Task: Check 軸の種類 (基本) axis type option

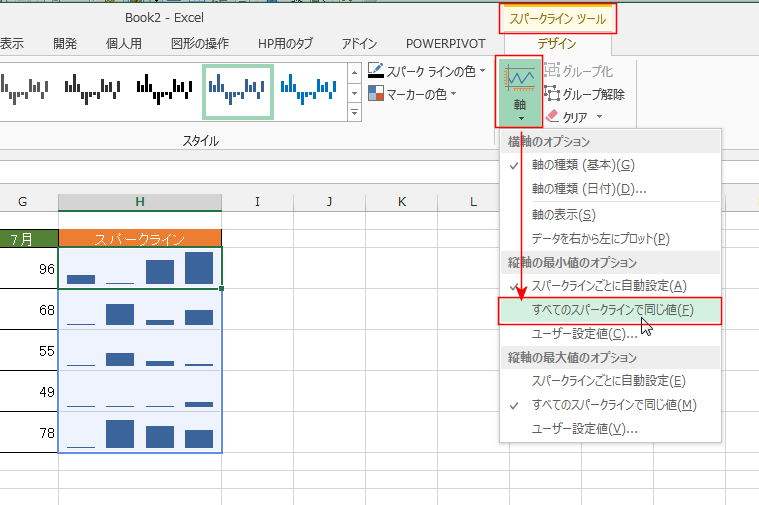Action: 582,164
